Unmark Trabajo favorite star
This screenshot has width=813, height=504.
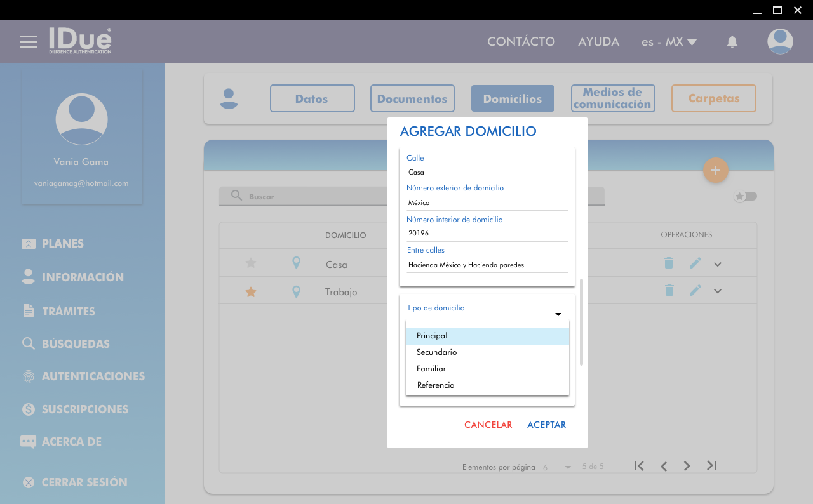click(x=251, y=292)
